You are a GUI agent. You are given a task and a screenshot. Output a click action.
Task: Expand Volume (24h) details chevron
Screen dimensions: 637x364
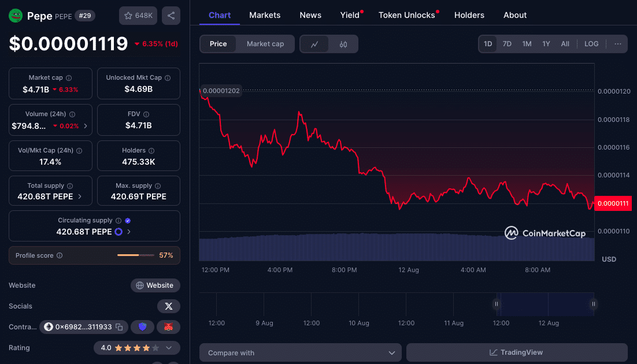click(x=86, y=126)
